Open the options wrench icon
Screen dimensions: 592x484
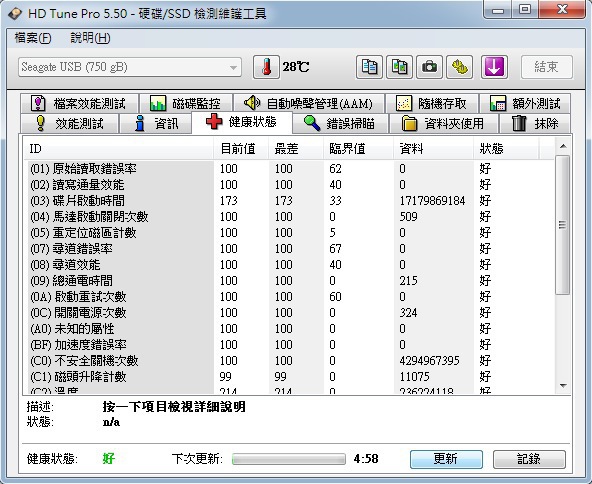[459, 67]
